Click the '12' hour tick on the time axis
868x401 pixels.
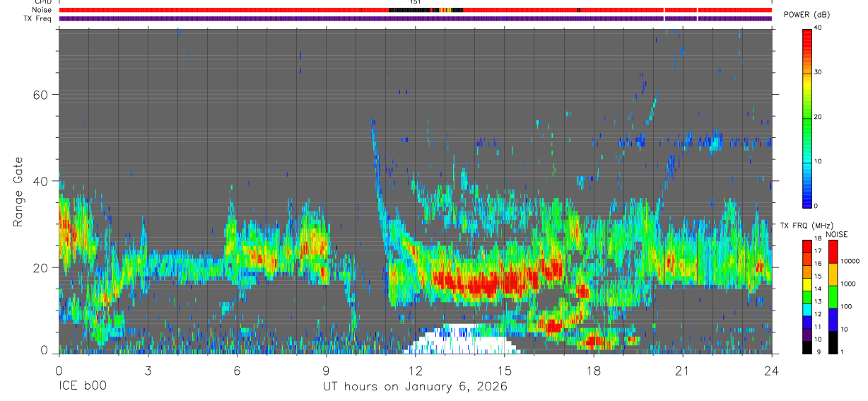[415, 371]
